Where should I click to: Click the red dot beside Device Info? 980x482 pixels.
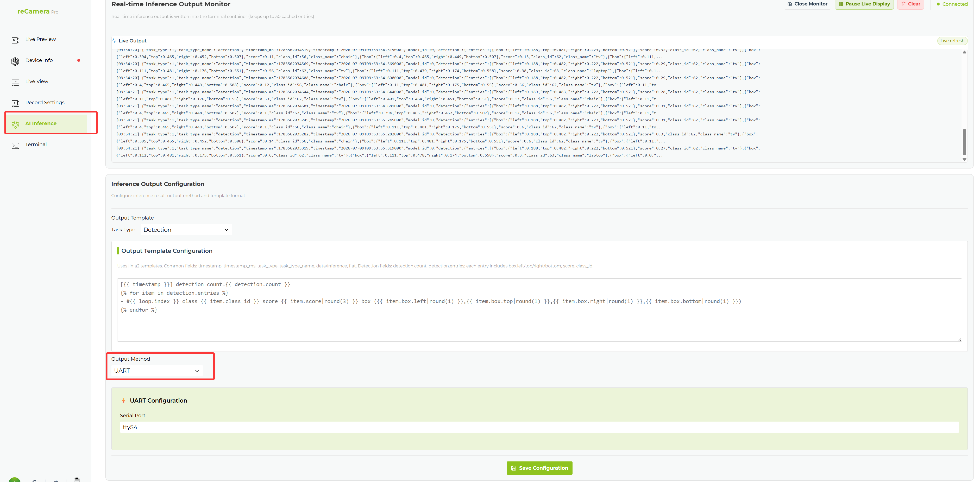click(x=79, y=60)
